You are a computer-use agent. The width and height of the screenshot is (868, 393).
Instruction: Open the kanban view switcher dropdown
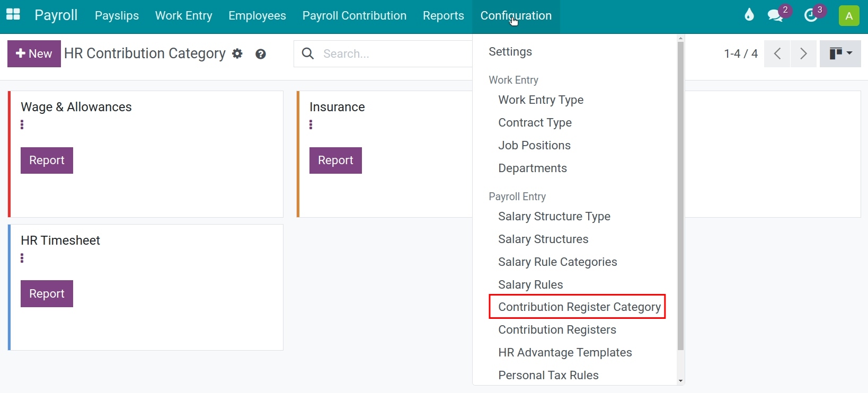(840, 53)
